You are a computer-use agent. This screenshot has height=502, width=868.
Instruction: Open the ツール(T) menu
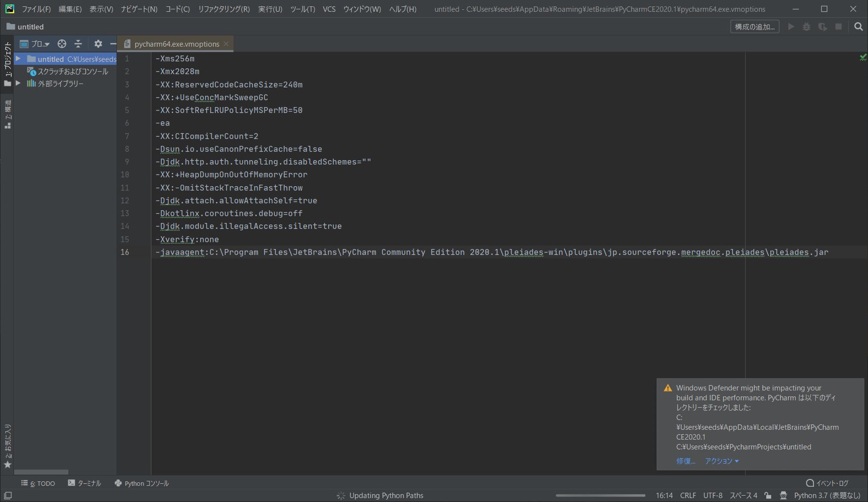tap(302, 9)
